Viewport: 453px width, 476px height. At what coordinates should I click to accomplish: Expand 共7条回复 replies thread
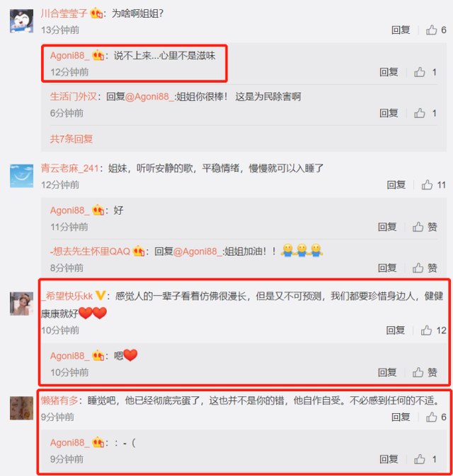[71, 139]
